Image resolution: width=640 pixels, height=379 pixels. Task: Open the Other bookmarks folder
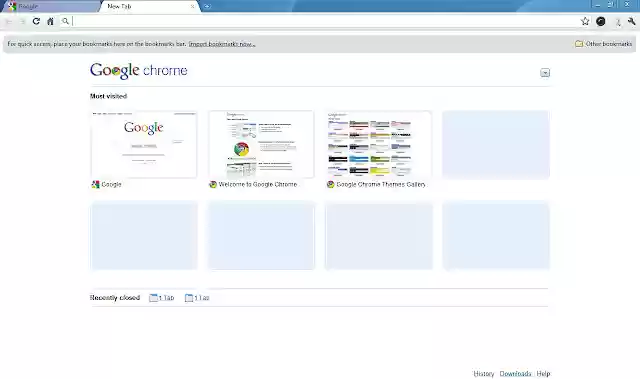click(603, 44)
